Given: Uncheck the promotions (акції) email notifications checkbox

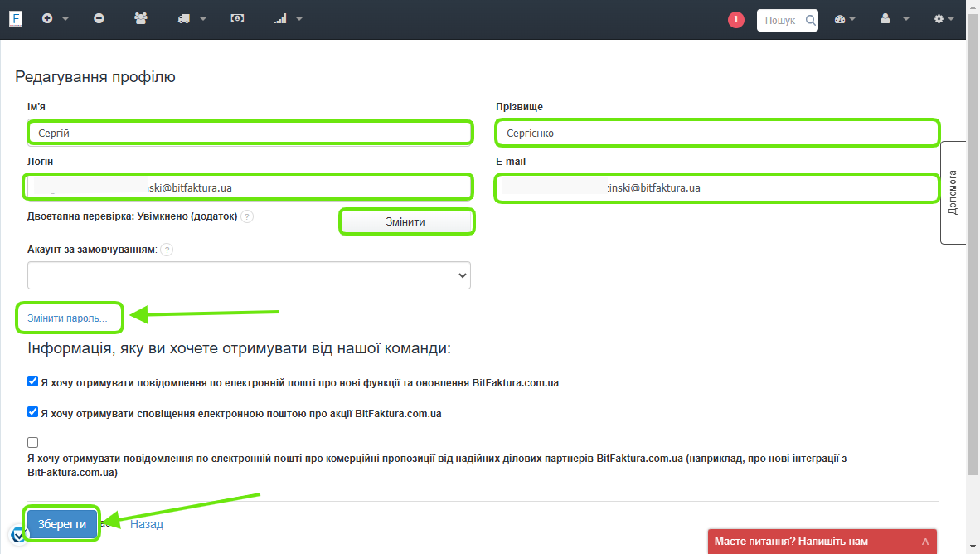Looking at the screenshot, I should point(32,412).
